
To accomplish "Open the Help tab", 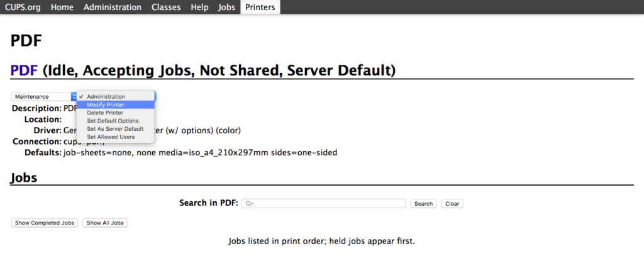I will click(x=199, y=8).
